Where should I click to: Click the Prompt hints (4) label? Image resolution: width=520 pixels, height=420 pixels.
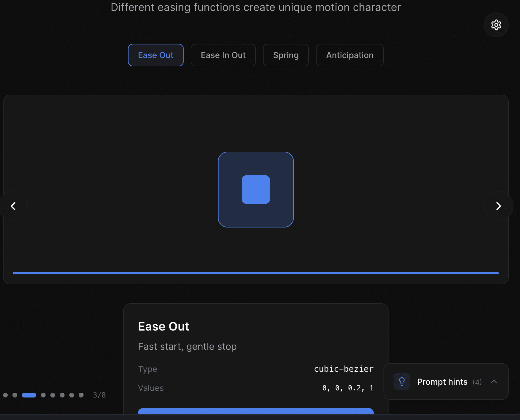(x=442, y=382)
